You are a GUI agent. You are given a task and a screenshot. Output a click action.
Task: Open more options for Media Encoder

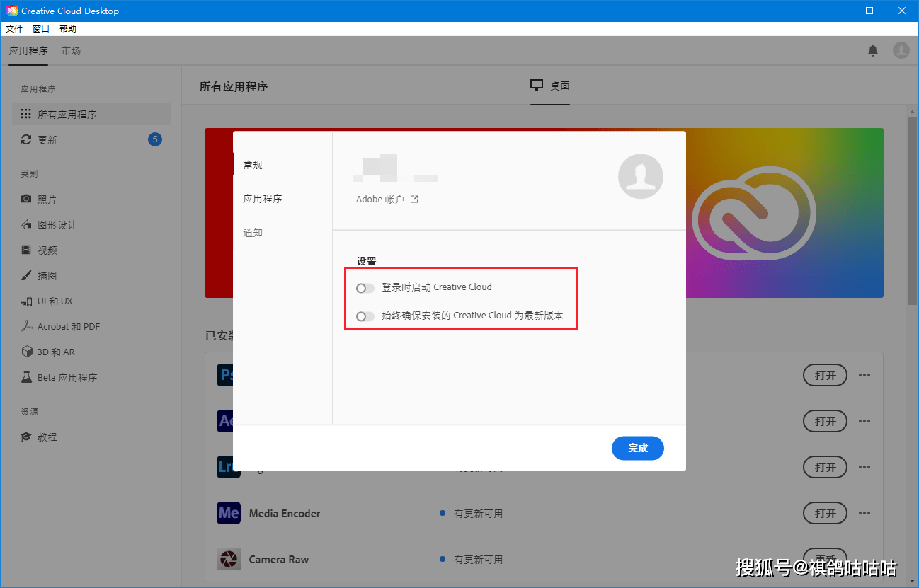click(864, 513)
